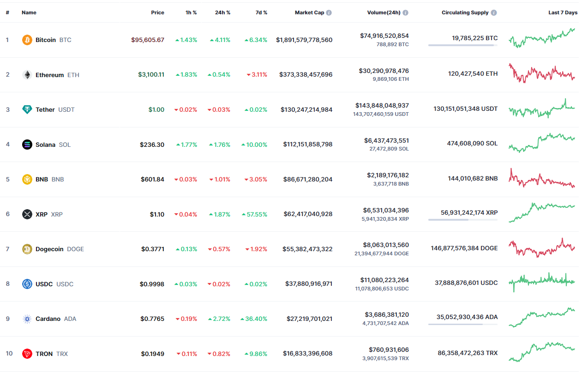The height and width of the screenshot is (374, 588).
Task: Sort by Market Cap column header
Action: (x=310, y=13)
